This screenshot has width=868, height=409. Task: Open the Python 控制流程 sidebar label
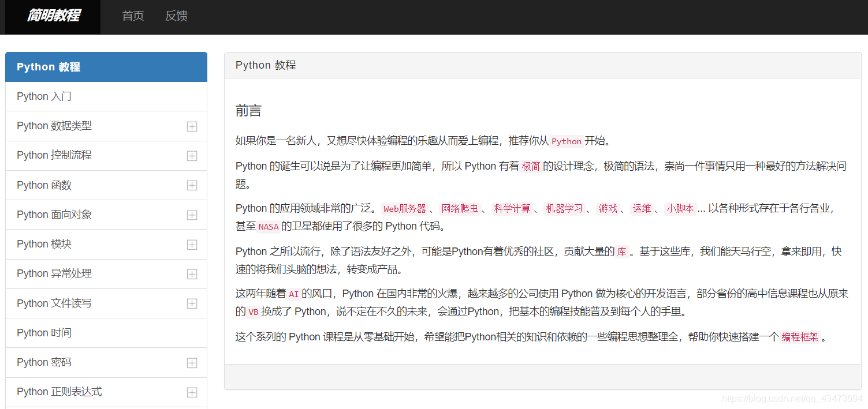(54, 155)
